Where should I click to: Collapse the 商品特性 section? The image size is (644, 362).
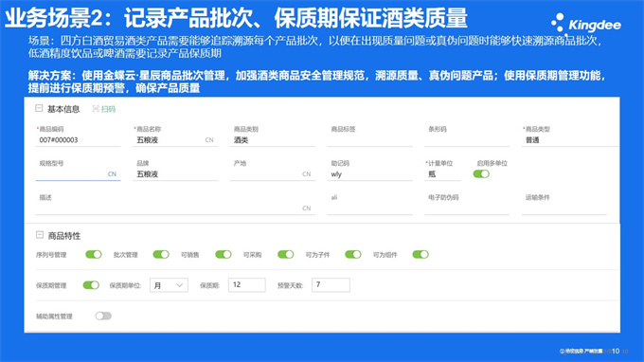click(x=40, y=235)
